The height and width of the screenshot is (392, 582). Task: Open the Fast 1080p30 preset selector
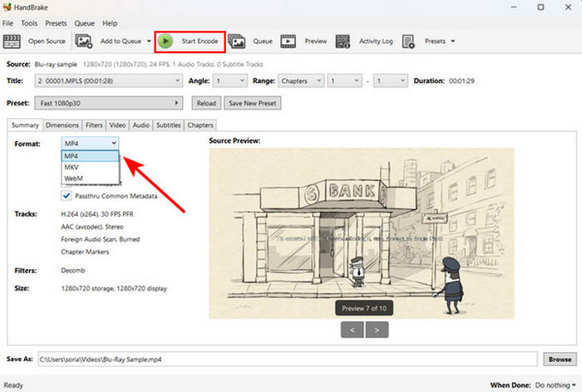pos(108,103)
